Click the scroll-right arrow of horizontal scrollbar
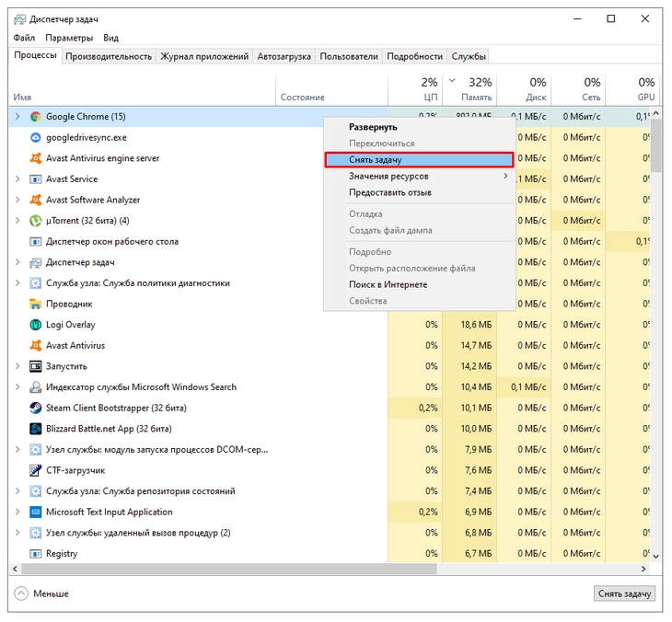This screenshot has width=672, height=622. pos(643,569)
